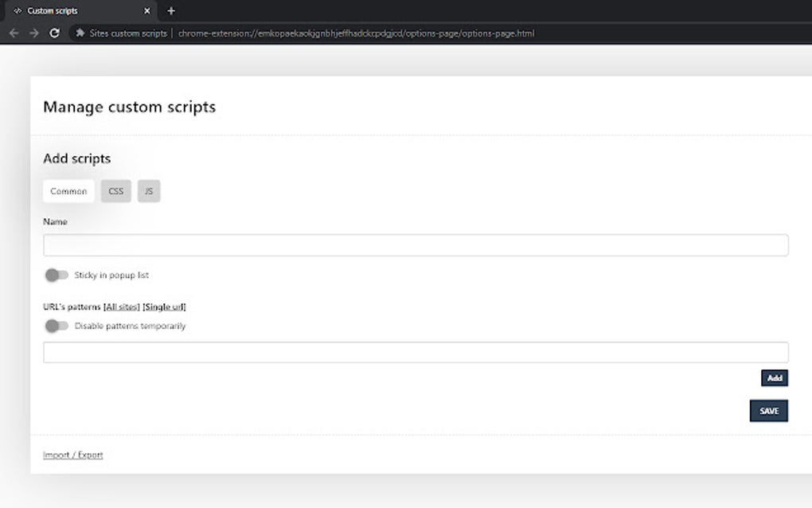Open the Import / Export section
The width and height of the screenshot is (812, 508).
point(72,454)
